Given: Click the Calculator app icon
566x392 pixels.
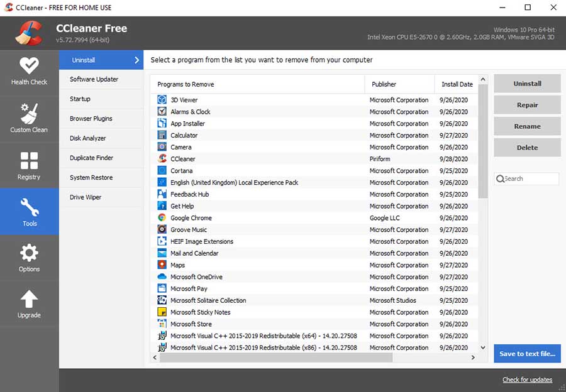Looking at the screenshot, I should click(162, 135).
